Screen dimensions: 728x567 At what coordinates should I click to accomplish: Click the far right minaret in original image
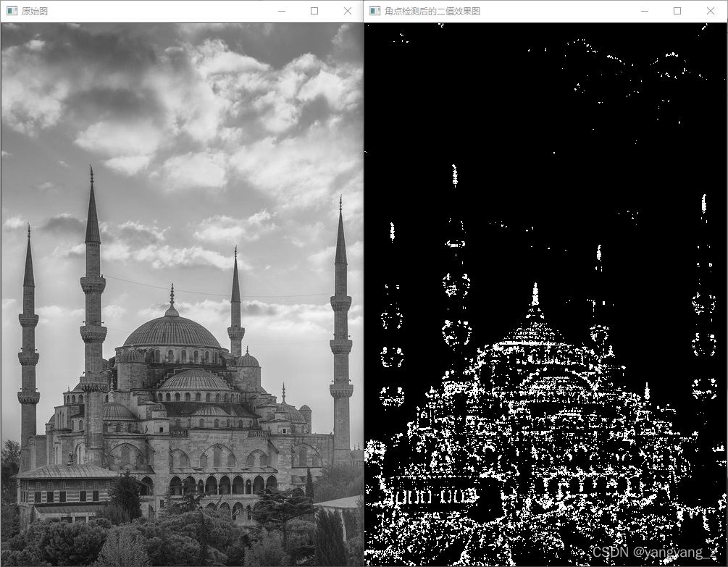[x=340, y=326]
